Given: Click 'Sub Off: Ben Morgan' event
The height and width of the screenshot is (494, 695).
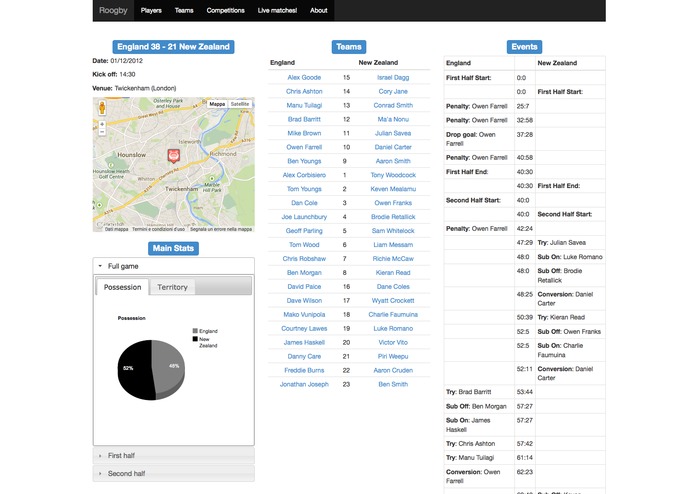Looking at the screenshot, I should (476, 406).
